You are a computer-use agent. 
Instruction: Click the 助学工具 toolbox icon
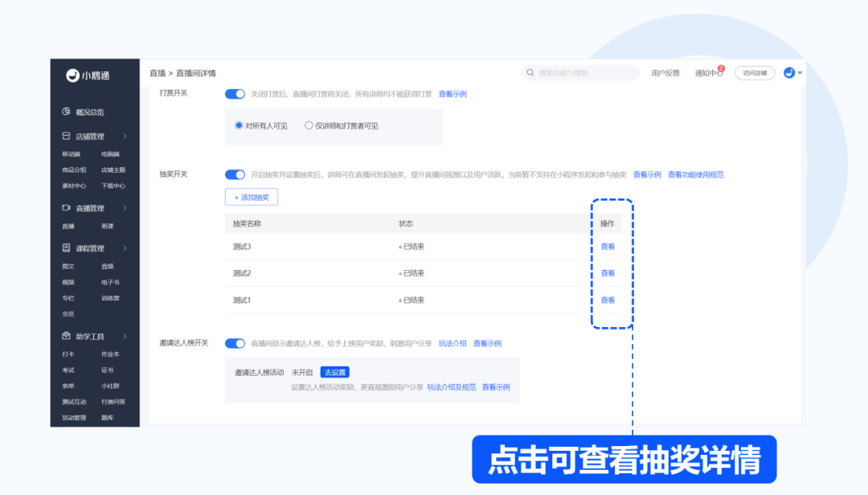(x=67, y=336)
